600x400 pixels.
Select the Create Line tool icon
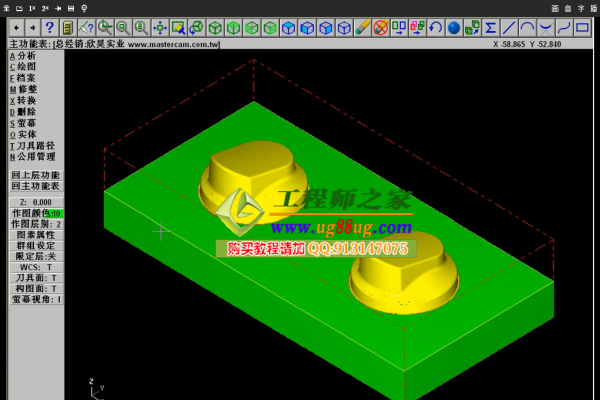point(509,27)
